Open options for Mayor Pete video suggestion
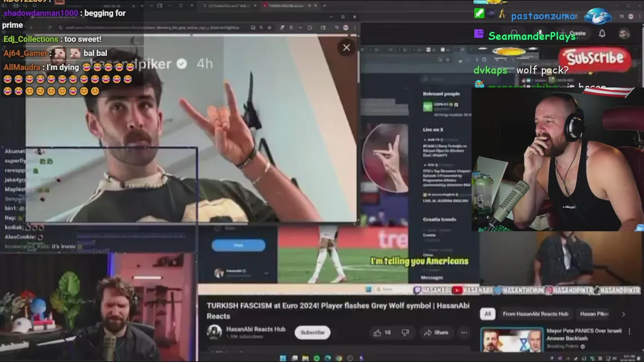The image size is (644, 362). coord(629,331)
